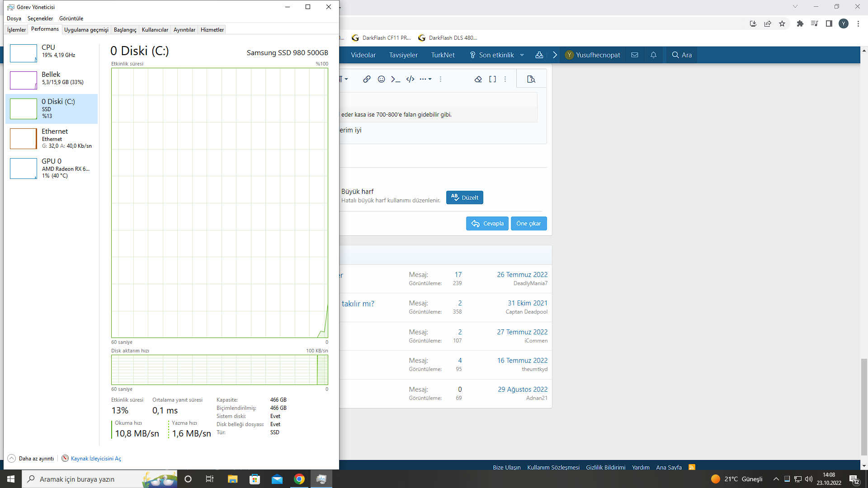This screenshot has width=868, height=488.
Task: Click the preview document icon in editor
Action: coord(531,79)
